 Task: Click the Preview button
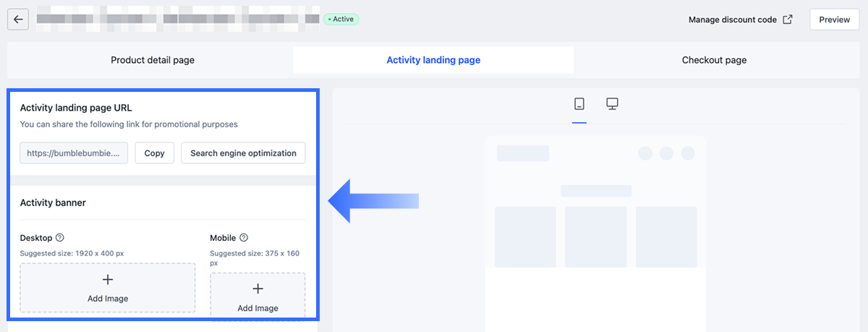coord(834,20)
